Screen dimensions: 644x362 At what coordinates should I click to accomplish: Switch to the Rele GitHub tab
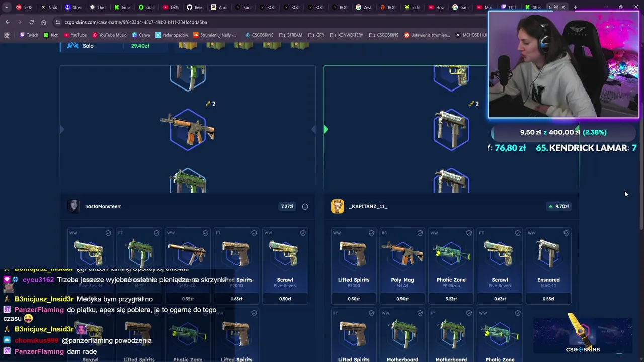click(195, 7)
